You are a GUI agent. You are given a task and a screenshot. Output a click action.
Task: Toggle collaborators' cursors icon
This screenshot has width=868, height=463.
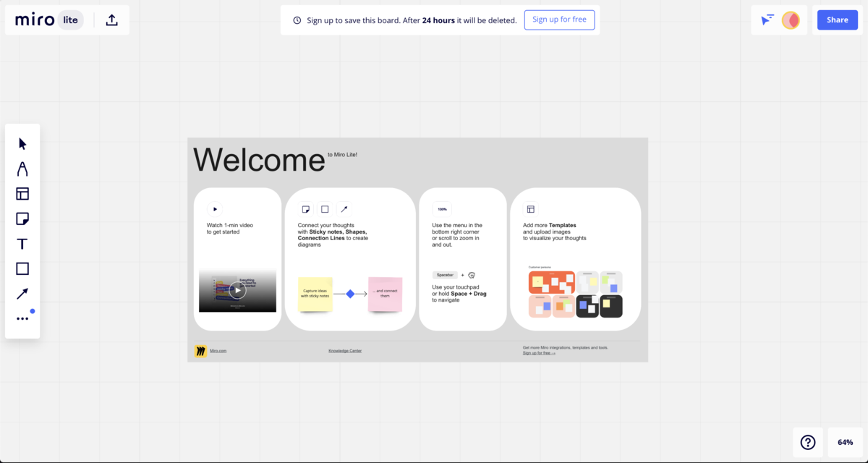click(x=767, y=20)
